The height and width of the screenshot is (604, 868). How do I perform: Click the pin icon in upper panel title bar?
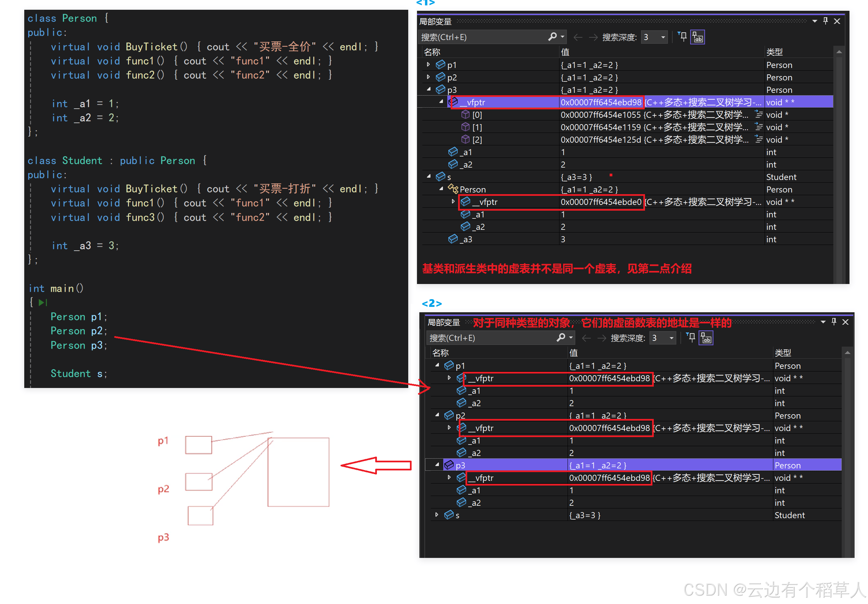pyautogui.click(x=826, y=21)
